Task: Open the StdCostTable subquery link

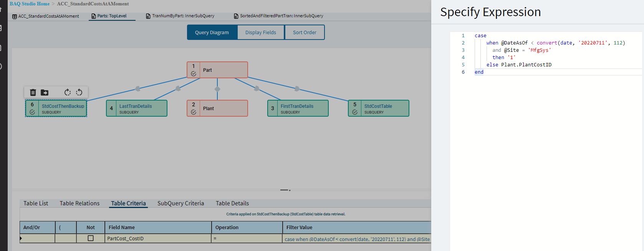Action: (378, 106)
